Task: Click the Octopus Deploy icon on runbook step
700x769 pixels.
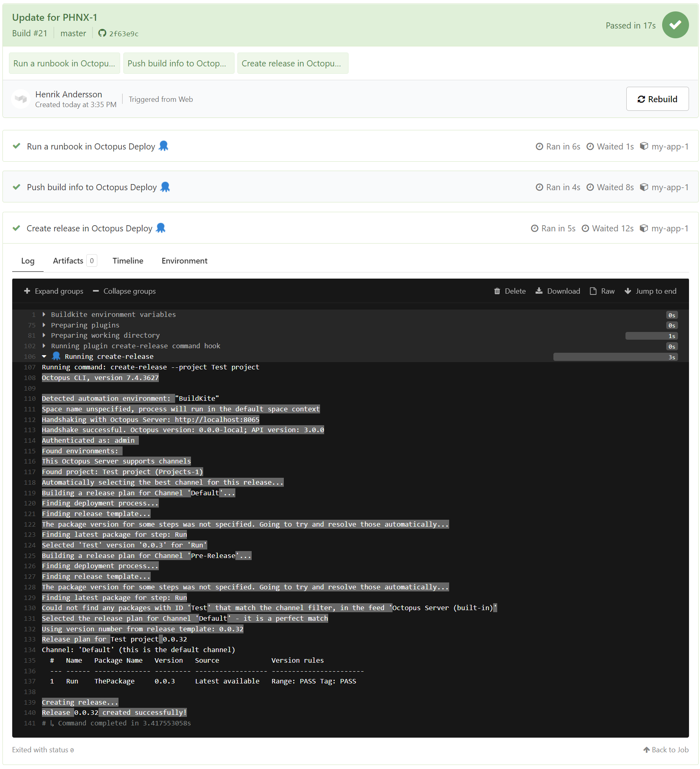Action: (x=164, y=146)
